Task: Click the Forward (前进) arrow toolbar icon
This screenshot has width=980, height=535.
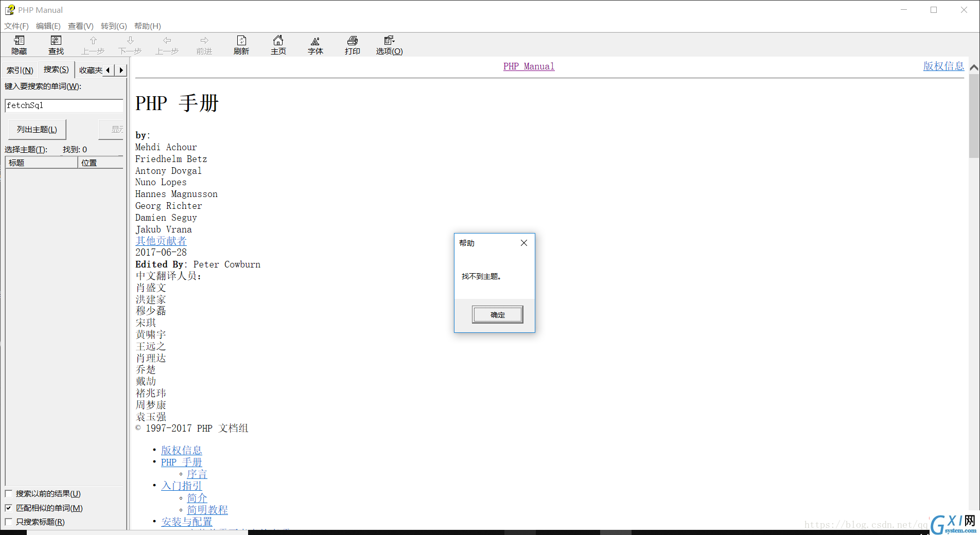Action: pyautogui.click(x=204, y=45)
